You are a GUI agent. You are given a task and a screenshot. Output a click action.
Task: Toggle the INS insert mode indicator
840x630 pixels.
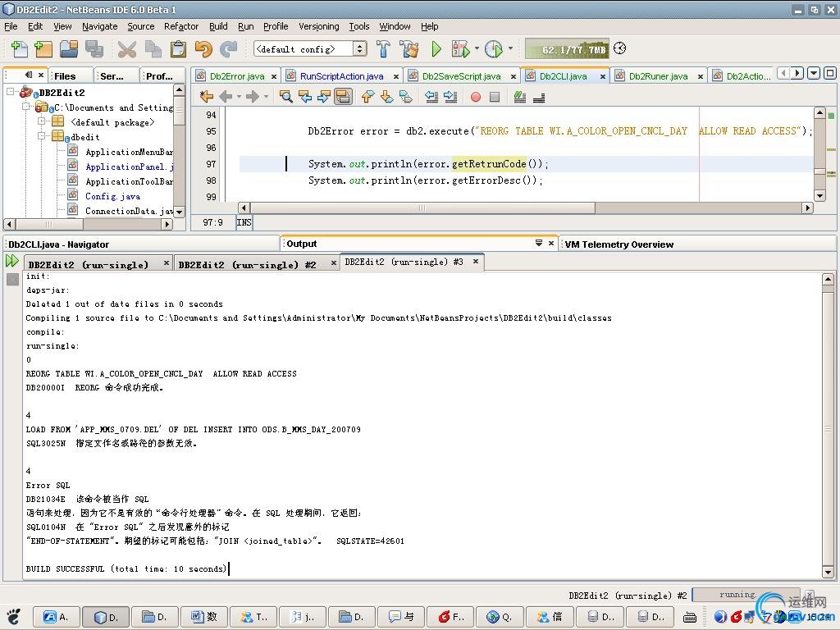[244, 222]
